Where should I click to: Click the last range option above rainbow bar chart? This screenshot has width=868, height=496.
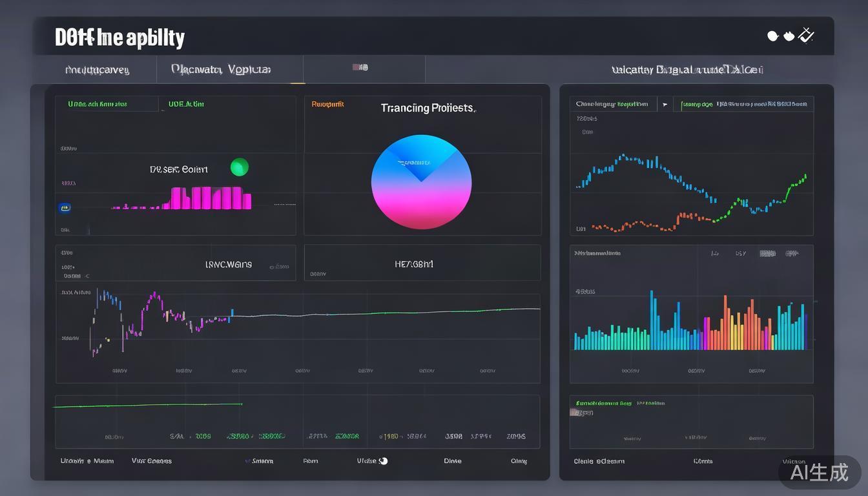click(x=791, y=254)
